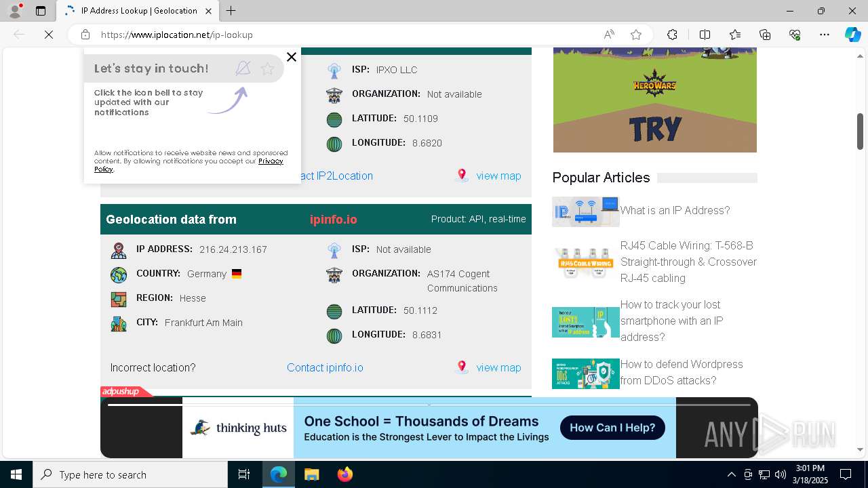Click the thinking huts ad logo

[x=238, y=428]
